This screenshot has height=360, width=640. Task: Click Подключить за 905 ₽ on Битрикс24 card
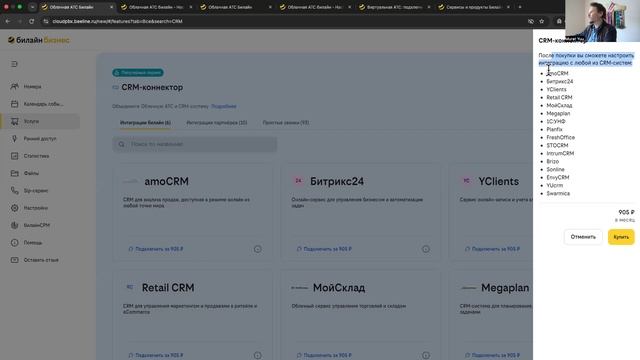click(x=324, y=249)
